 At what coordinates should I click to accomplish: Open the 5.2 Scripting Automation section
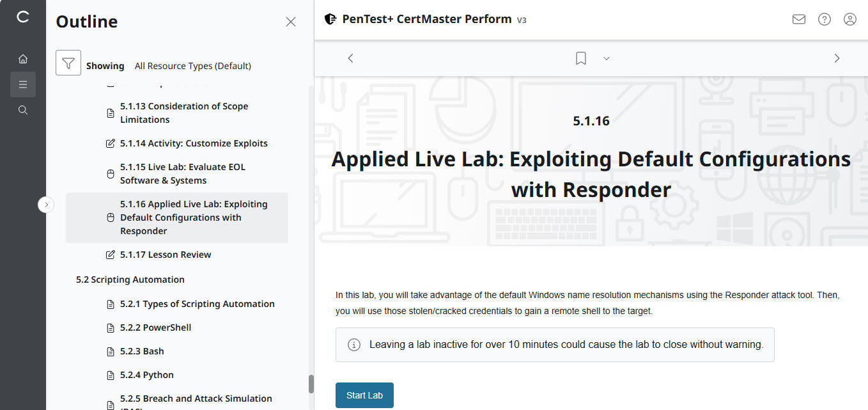130,279
